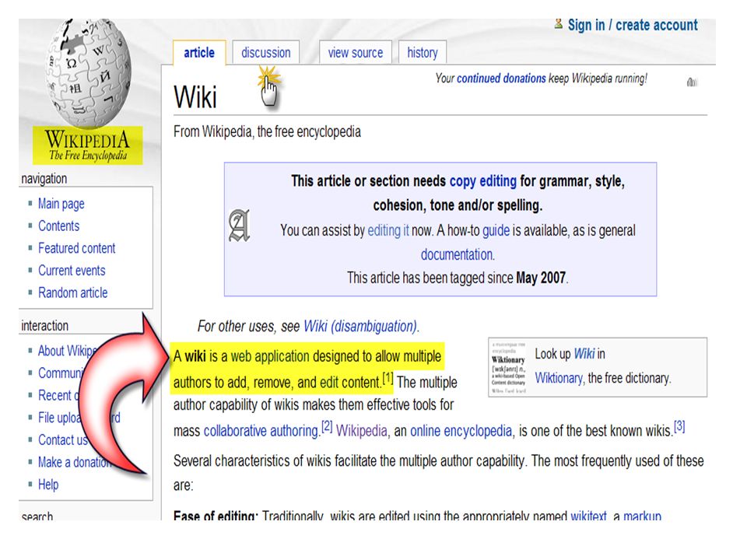The height and width of the screenshot is (560, 747).
Task: Open Current events link
Action: pyautogui.click(x=72, y=271)
